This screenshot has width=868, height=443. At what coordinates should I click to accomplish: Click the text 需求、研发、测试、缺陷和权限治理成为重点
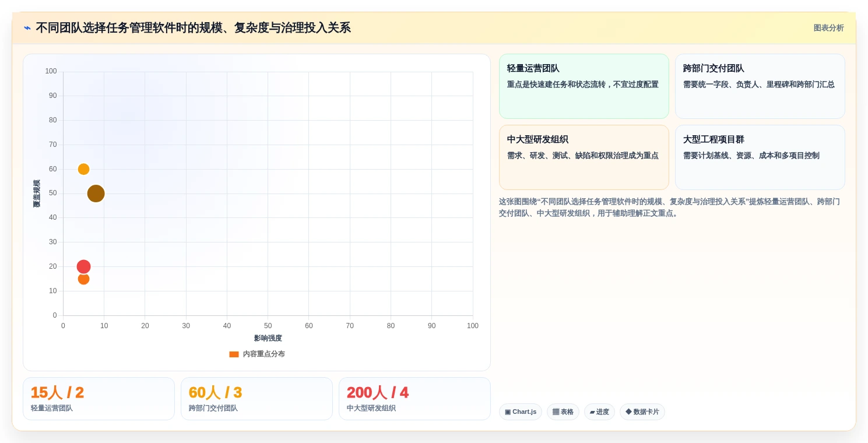click(583, 156)
